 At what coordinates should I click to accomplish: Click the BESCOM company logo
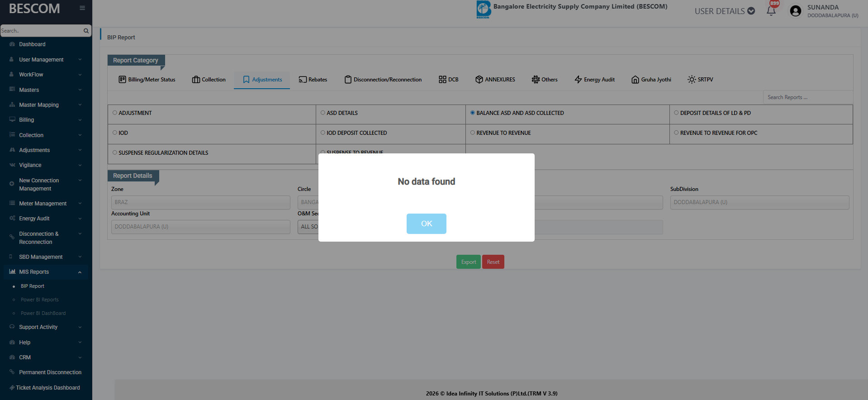484,10
